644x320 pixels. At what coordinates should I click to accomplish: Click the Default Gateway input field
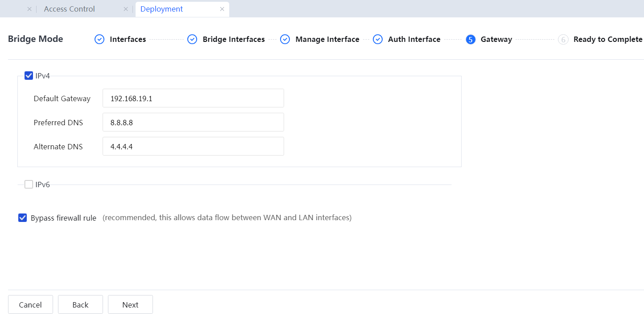193,98
